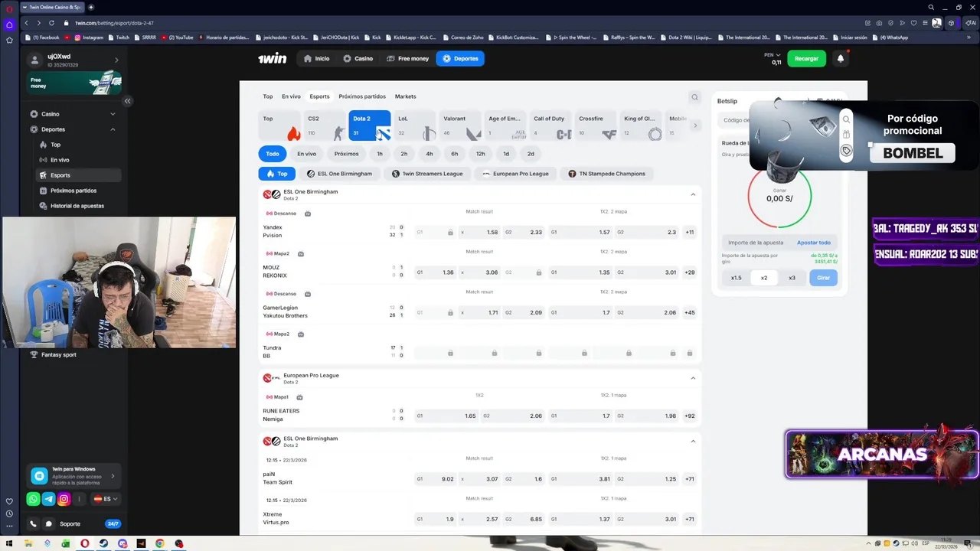Collapse the left sidebar with double-chevron button
This screenshot has height=551, width=980.
click(x=127, y=101)
